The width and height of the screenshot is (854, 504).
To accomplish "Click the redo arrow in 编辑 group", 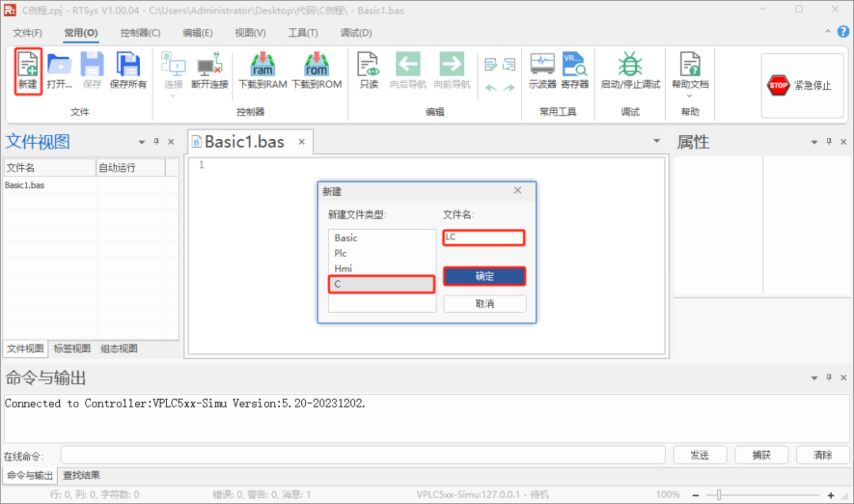I will (508, 88).
